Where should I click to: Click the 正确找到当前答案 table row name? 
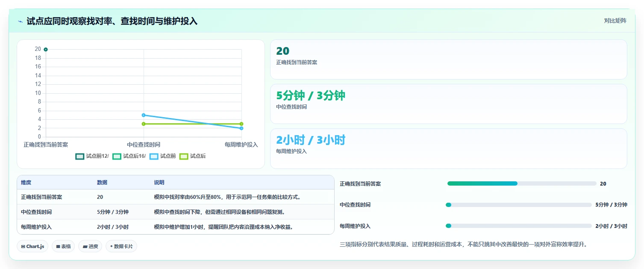(41, 197)
